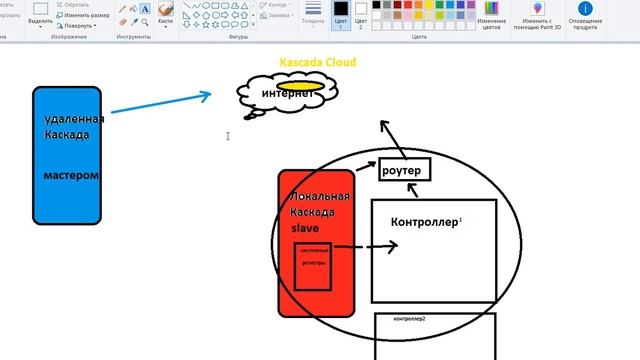The width and height of the screenshot is (640, 360).
Task: Choose the Six-point star shape
Action: (216, 24)
